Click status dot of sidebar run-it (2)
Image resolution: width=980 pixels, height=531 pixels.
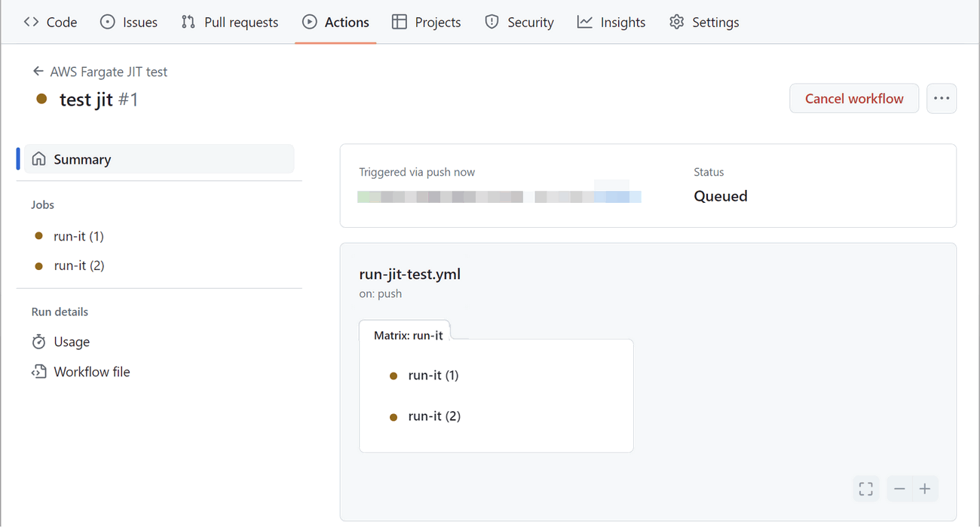(x=39, y=265)
